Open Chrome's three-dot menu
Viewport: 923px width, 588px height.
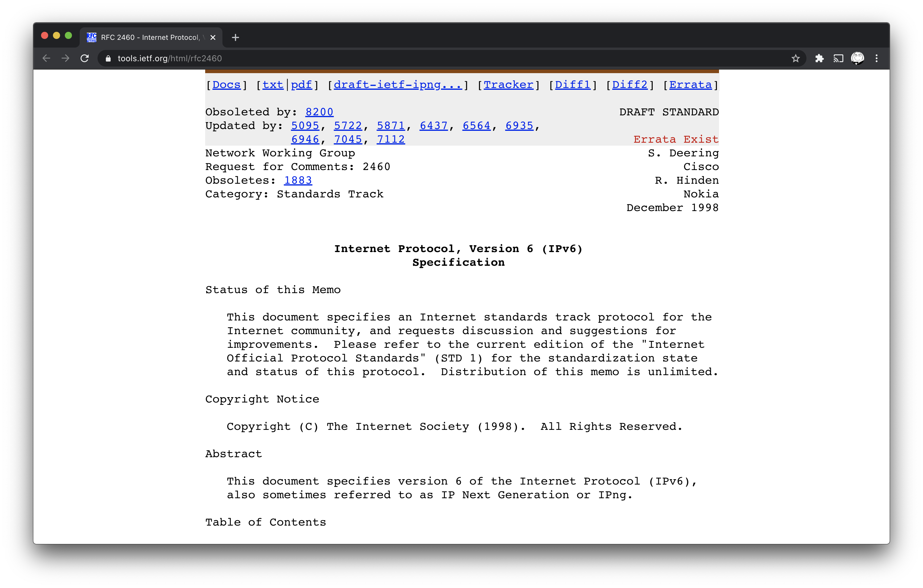877,58
